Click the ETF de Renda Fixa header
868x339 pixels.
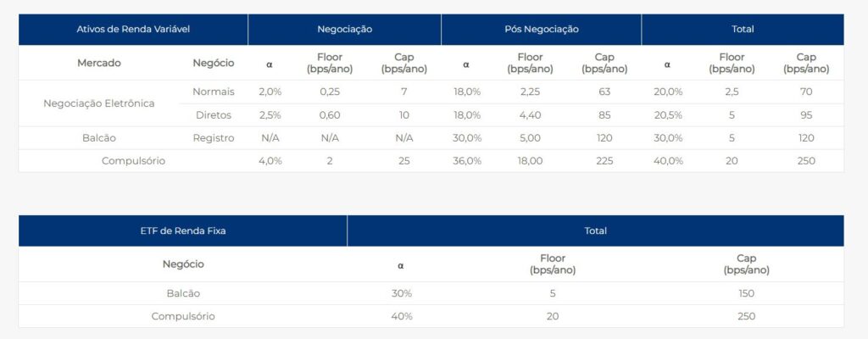[x=183, y=231]
